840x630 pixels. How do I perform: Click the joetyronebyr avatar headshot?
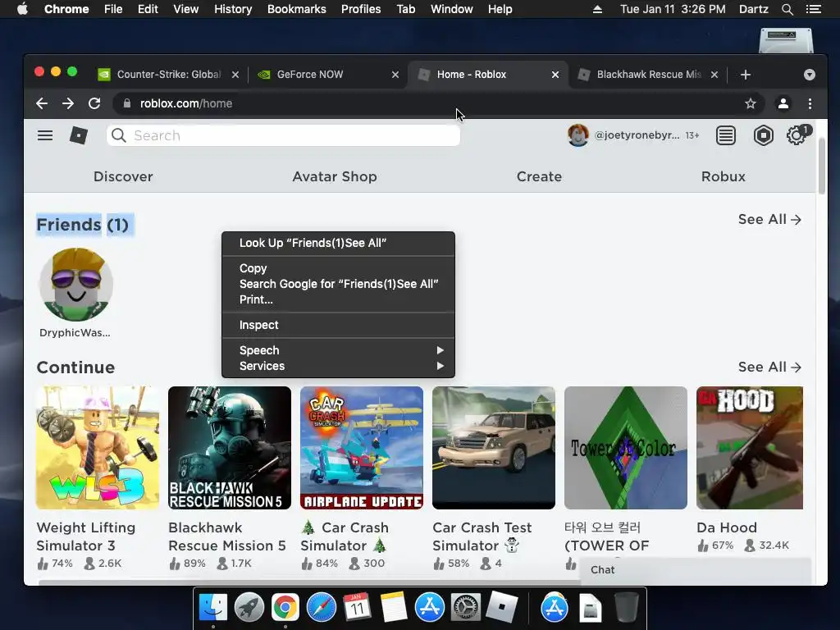578,135
